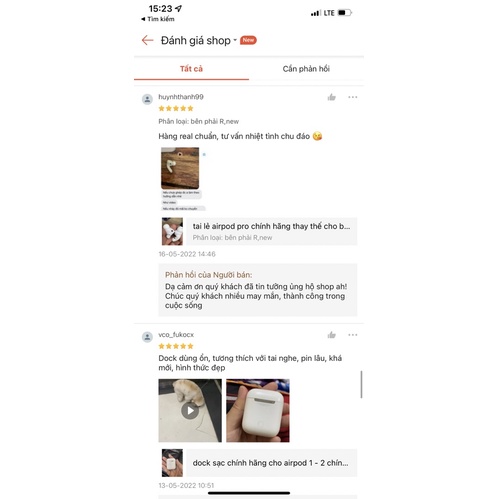Switch to the Tất cả tab
The width and height of the screenshot is (499, 499).
coord(191,69)
